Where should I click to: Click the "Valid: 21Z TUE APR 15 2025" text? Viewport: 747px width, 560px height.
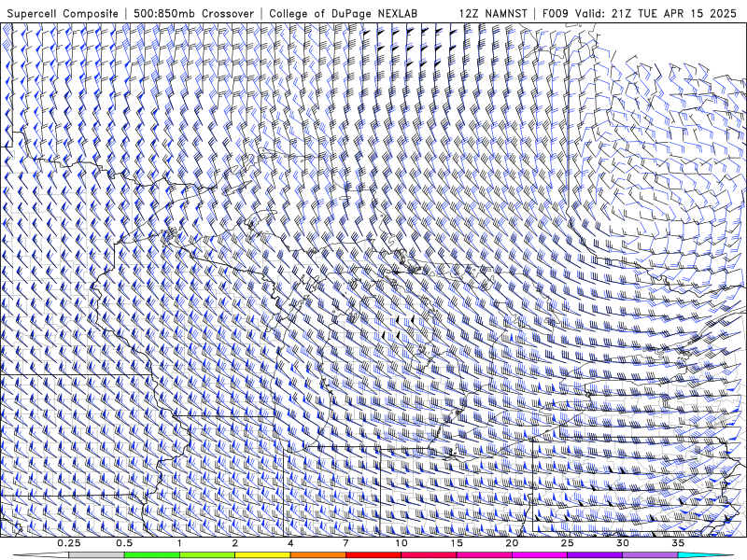pos(655,13)
